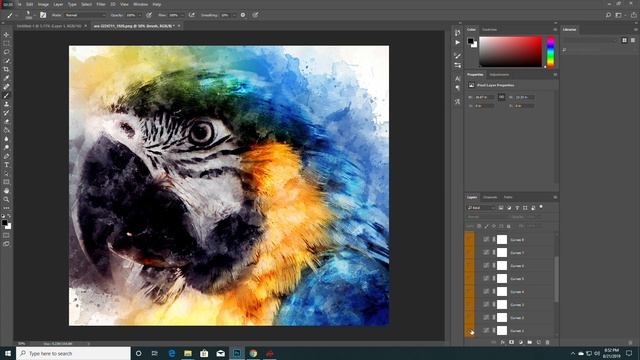Select the Hand tool
This screenshot has height=360, width=640.
point(6,191)
